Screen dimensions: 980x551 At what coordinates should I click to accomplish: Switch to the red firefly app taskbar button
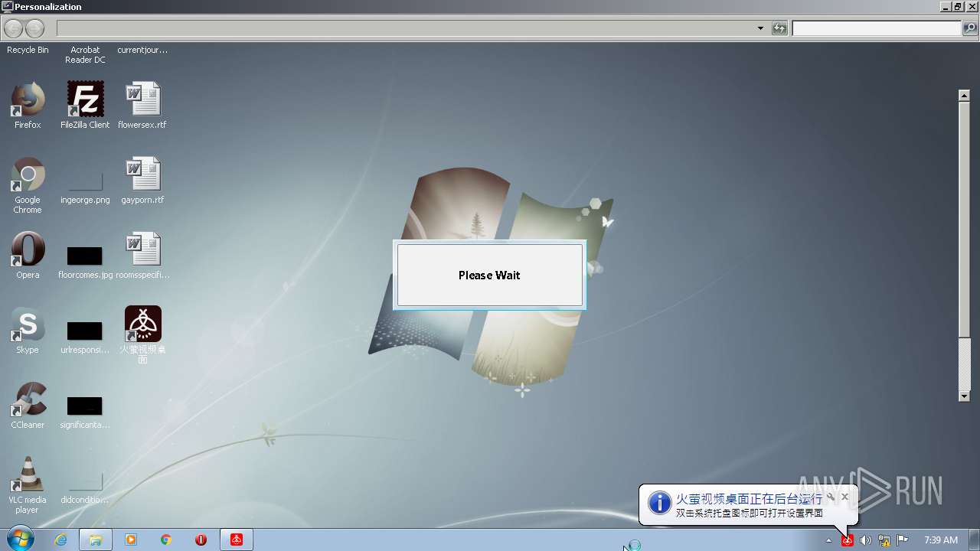coord(237,540)
